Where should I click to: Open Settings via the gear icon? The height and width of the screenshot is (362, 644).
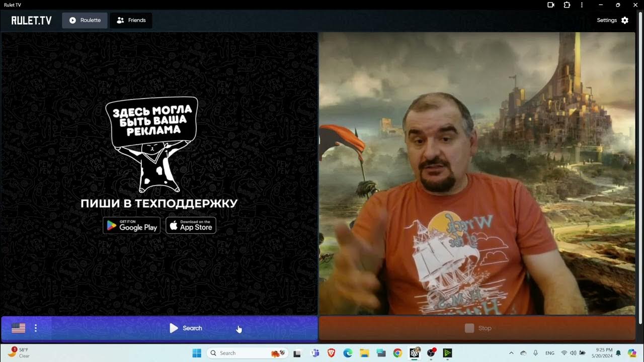coord(625,20)
